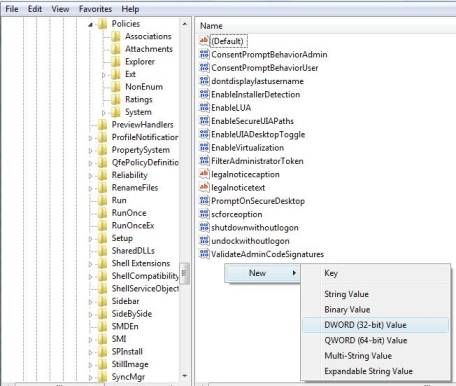Click the Name column header

(x=211, y=26)
